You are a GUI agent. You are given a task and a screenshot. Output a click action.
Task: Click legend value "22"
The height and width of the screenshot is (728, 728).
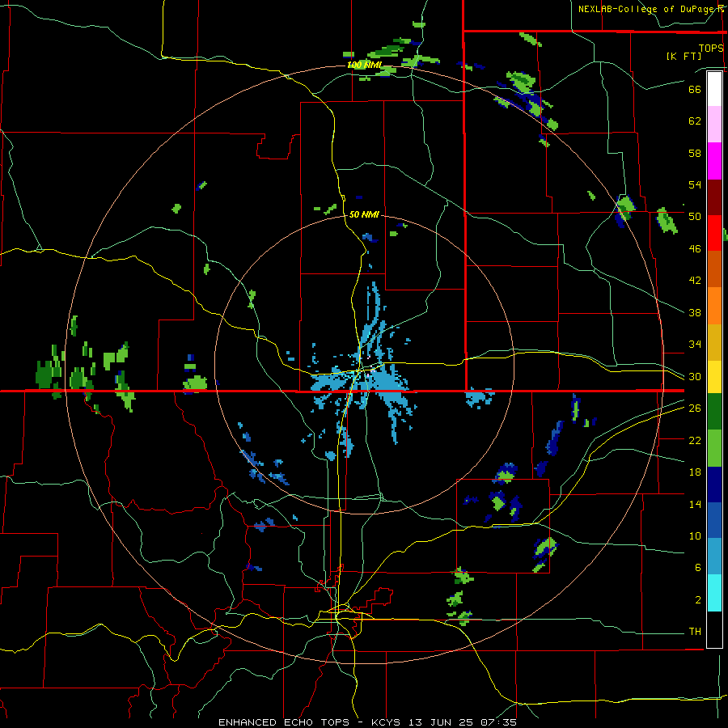coord(695,440)
